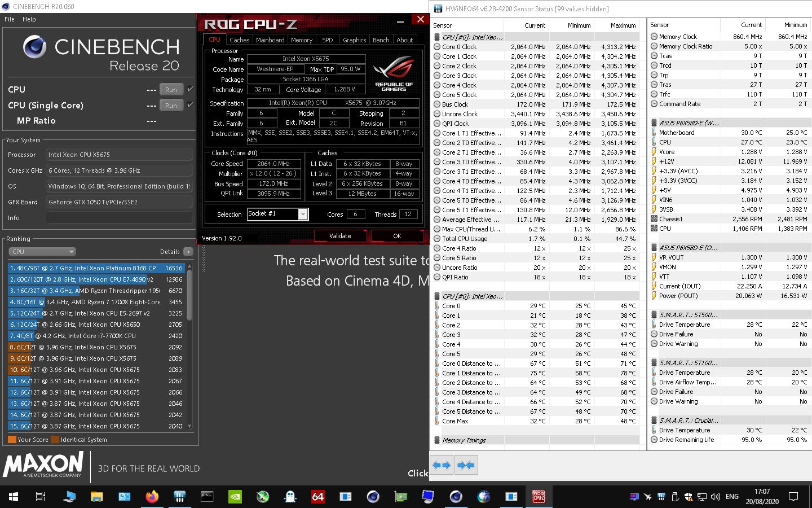
Task: Open the File menu in Cinebench
Action: 10,19
